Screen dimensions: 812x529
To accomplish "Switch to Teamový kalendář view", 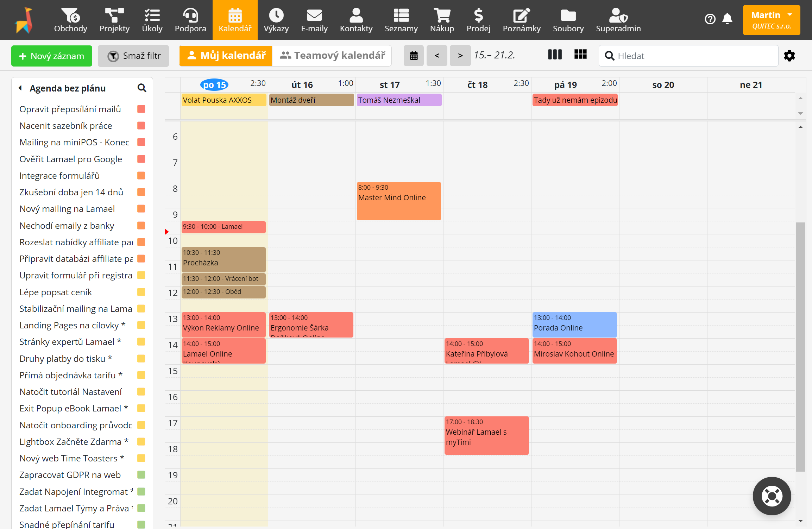I will coord(332,56).
